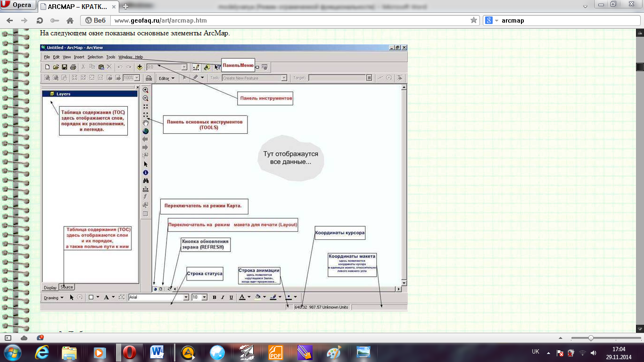644x362 pixels.
Task: Click ArcMap What's This help cursor icon
Action: click(x=217, y=67)
